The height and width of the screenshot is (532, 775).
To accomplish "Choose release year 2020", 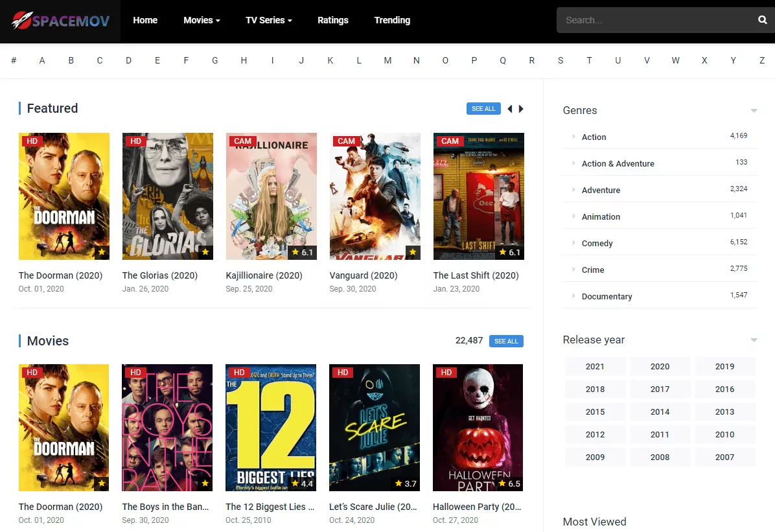I will pos(660,366).
